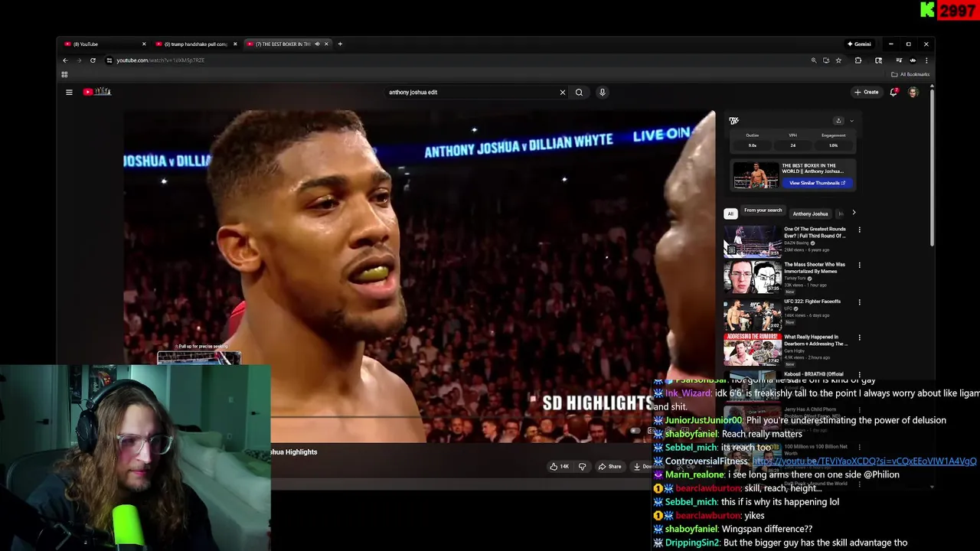Click the URL youtube.com address field
980x551 pixels.
459,60
